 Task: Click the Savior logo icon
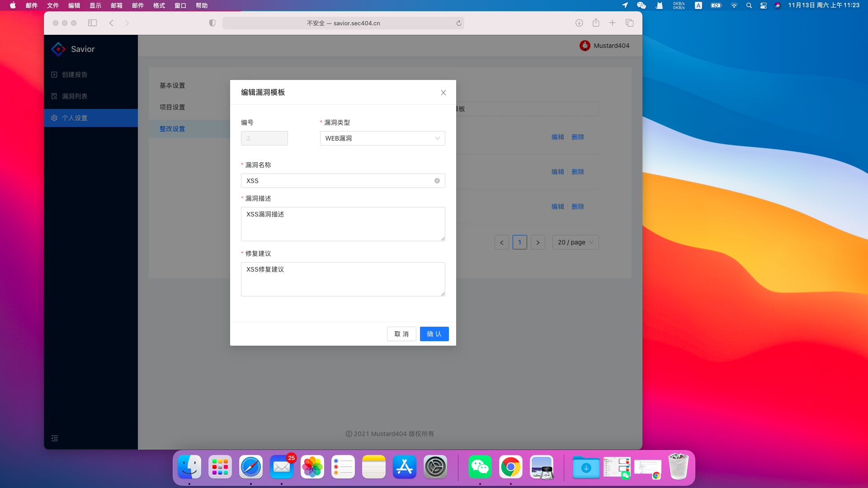coord(58,49)
